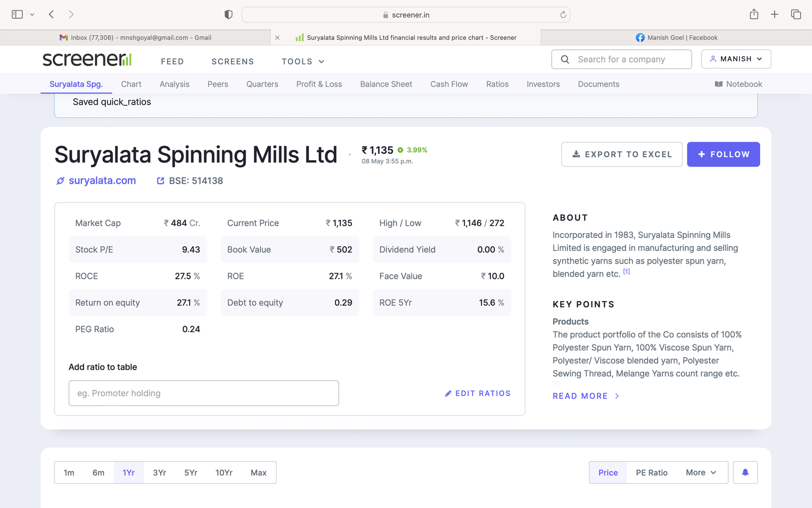Screen dimensions: 812x508
Task: Go to the Balance Sheet section tab
Action: [x=386, y=84]
